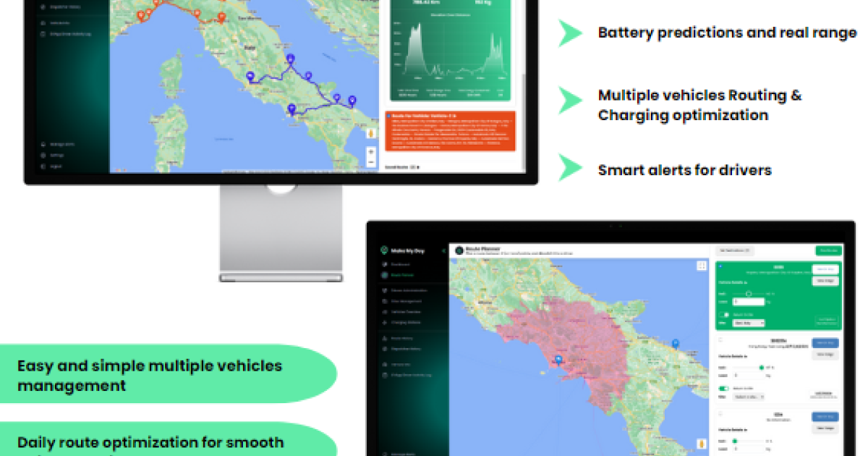Click the load weight input field on the green card

point(749,300)
